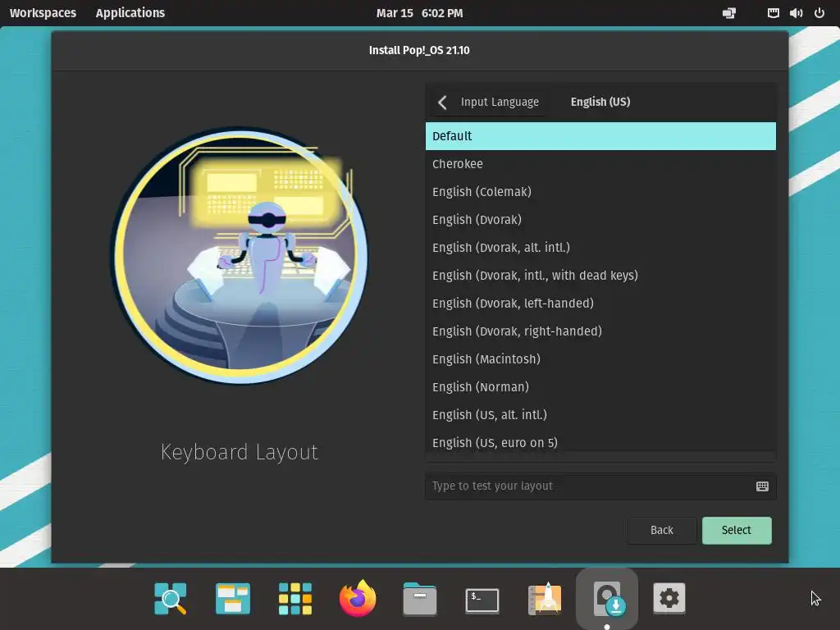Image resolution: width=840 pixels, height=630 pixels.
Task: Open the Pop!_OS launcher search dock icon
Action: (x=171, y=598)
